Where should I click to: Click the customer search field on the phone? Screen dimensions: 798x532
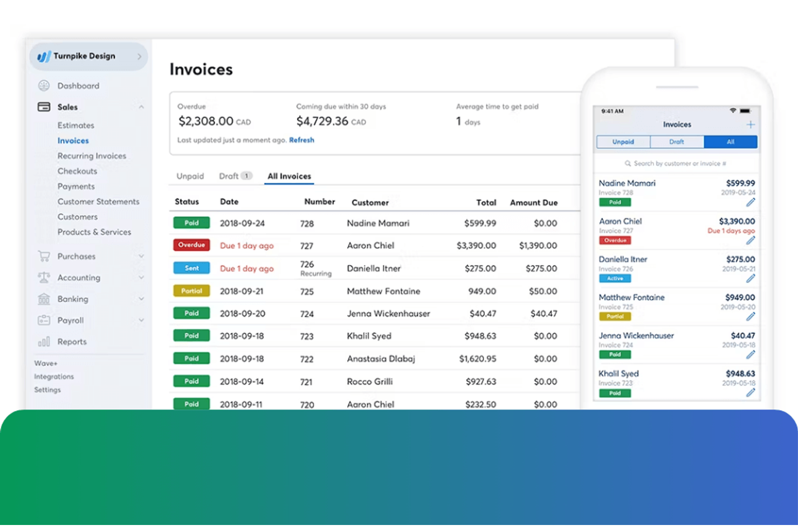pos(677,163)
